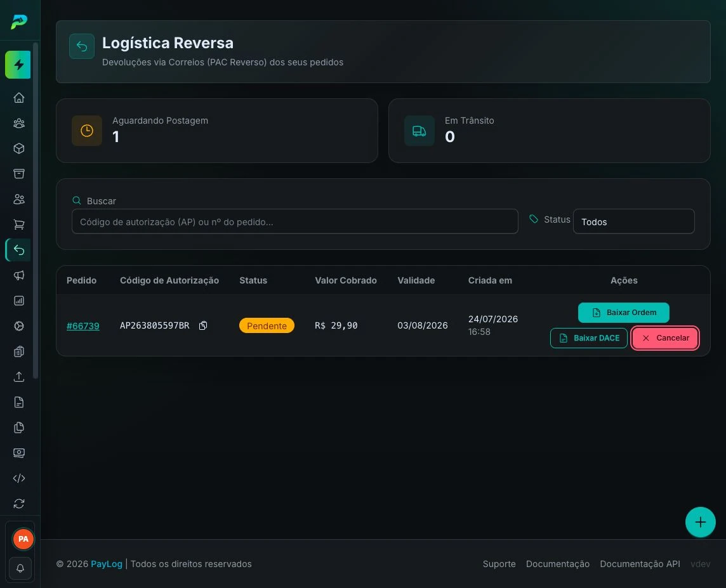
Task: Open the two-users sidebar icon
Action: (19, 199)
